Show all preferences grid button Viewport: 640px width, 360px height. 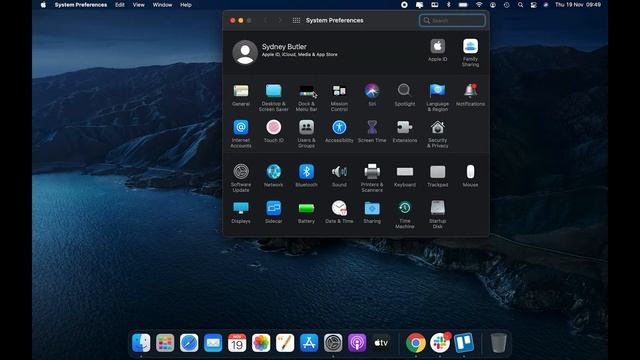coord(296,20)
